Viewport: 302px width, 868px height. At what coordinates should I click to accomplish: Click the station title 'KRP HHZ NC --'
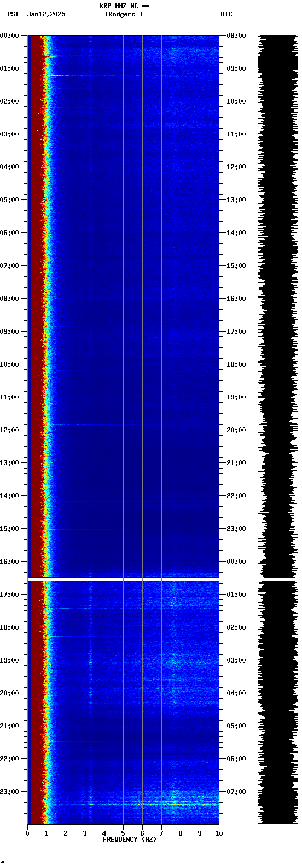tap(125, 6)
